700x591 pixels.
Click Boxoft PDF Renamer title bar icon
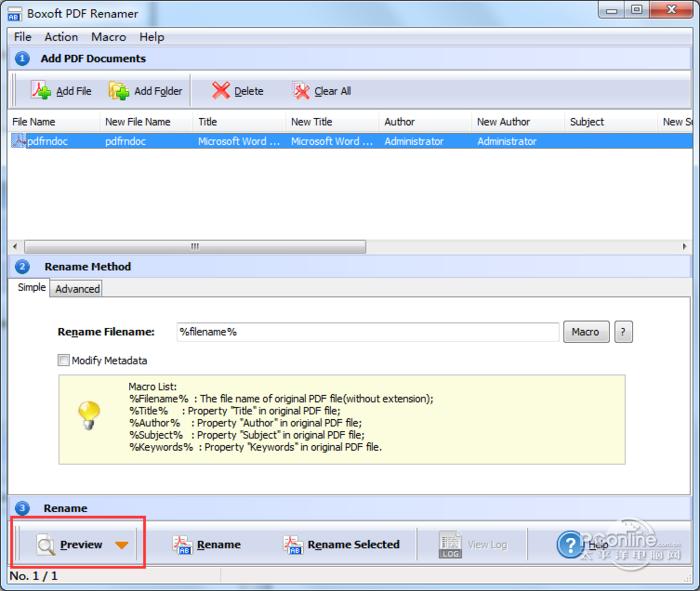coord(14,14)
